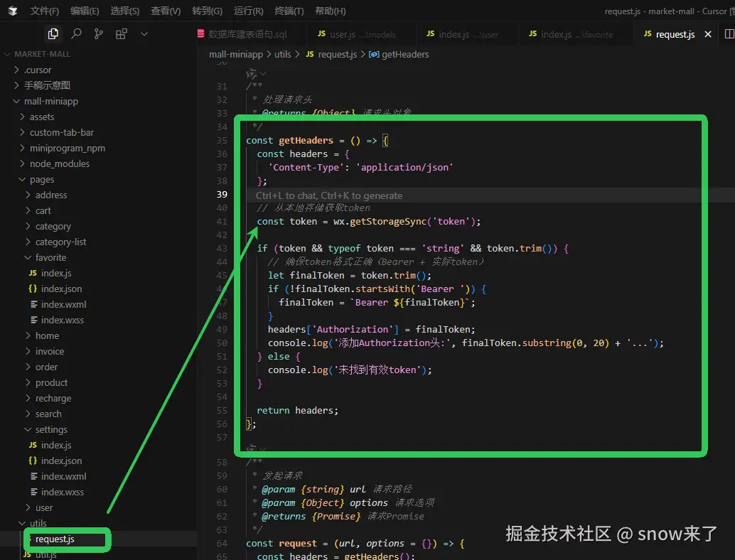Click the AI action icon above line 31
This screenshot has width=735, height=560.
(252, 74)
